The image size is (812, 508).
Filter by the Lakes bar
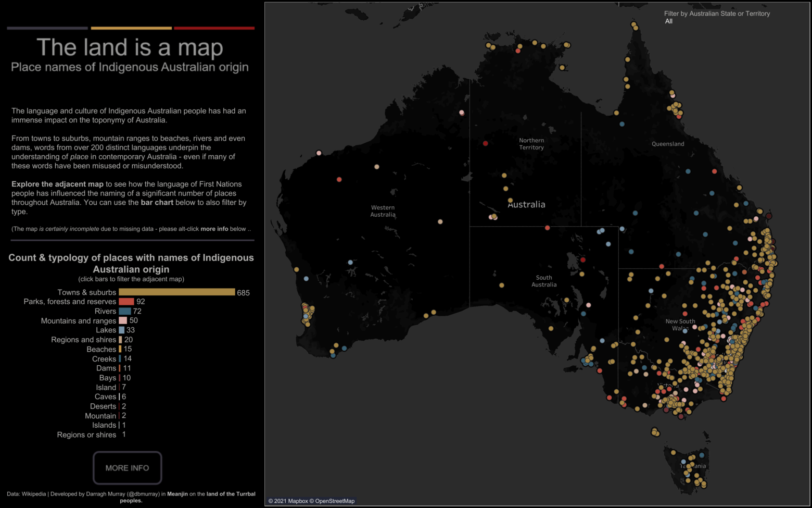(x=121, y=330)
